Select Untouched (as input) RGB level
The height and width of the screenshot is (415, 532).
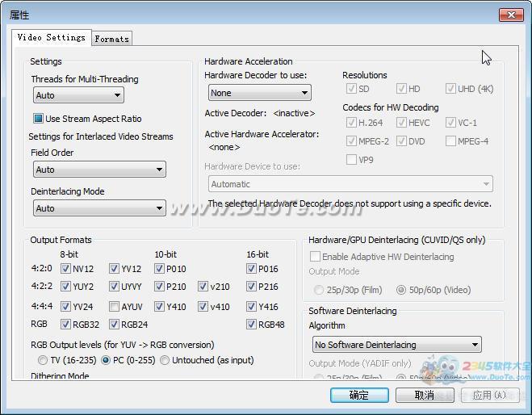[x=165, y=360]
